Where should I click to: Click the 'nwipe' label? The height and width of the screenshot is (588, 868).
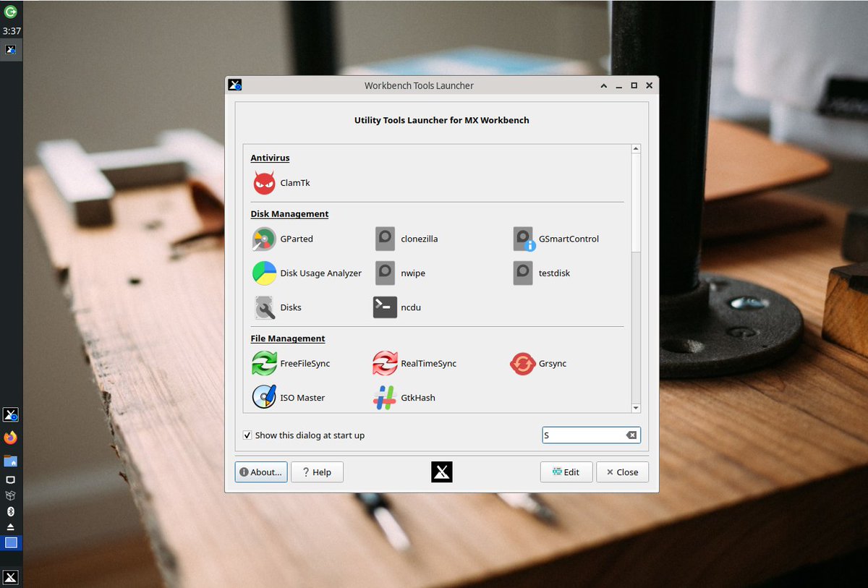[413, 273]
